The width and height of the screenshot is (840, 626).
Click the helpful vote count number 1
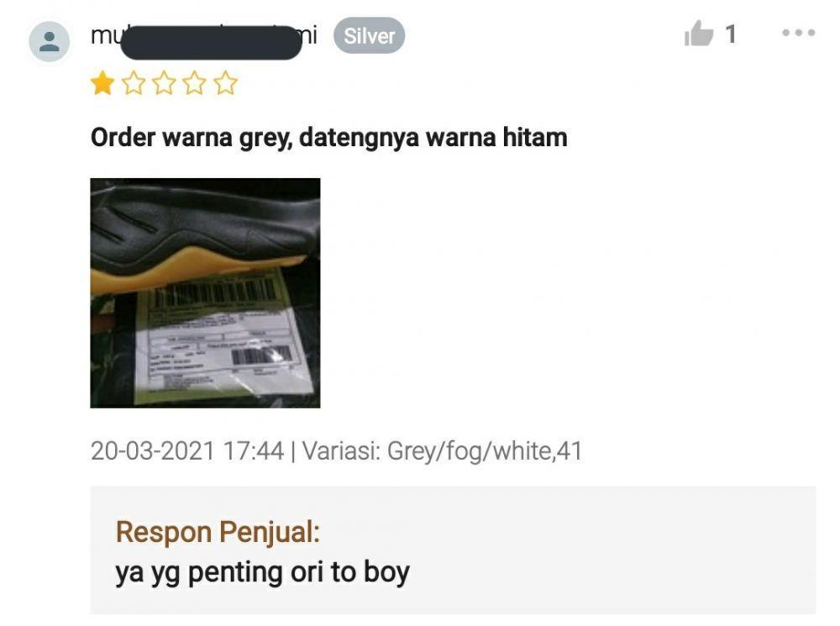[731, 34]
